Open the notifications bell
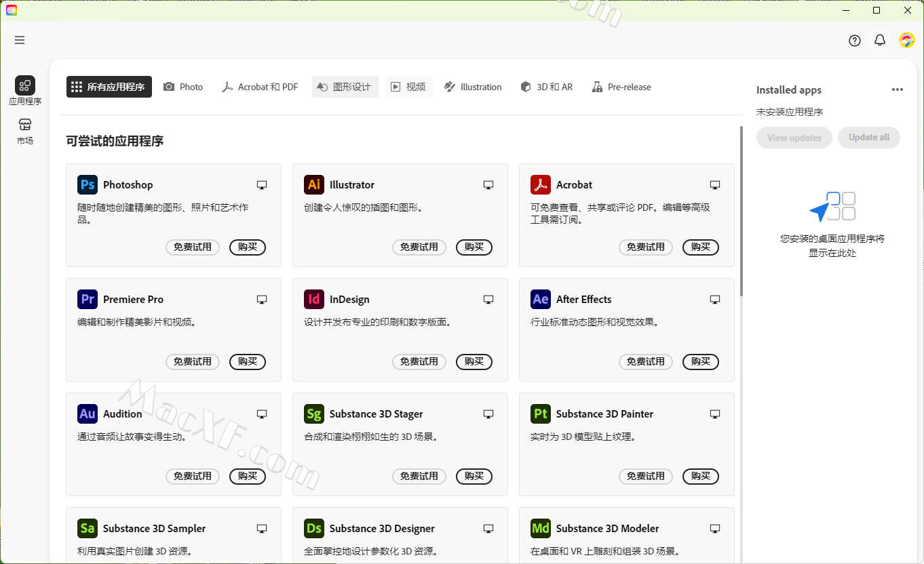924x564 pixels. coord(880,41)
